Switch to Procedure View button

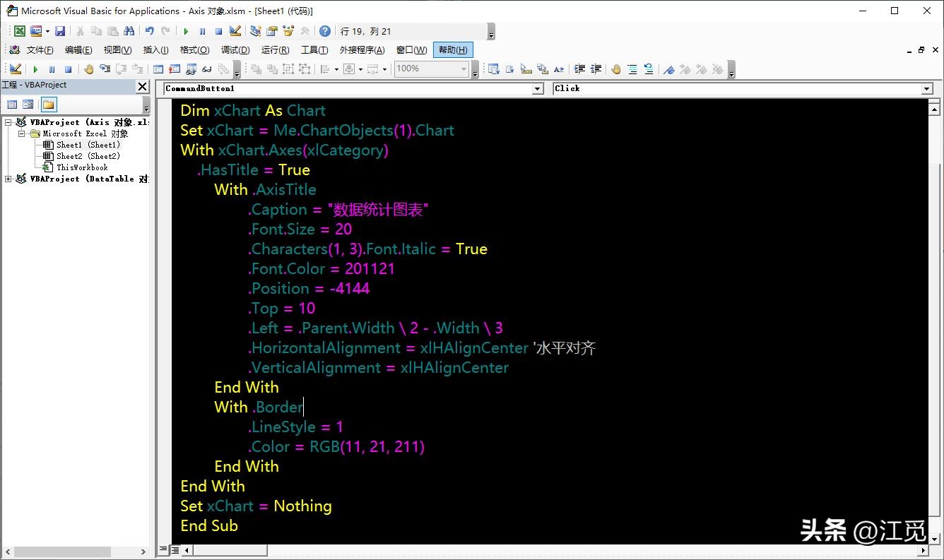[x=164, y=549]
